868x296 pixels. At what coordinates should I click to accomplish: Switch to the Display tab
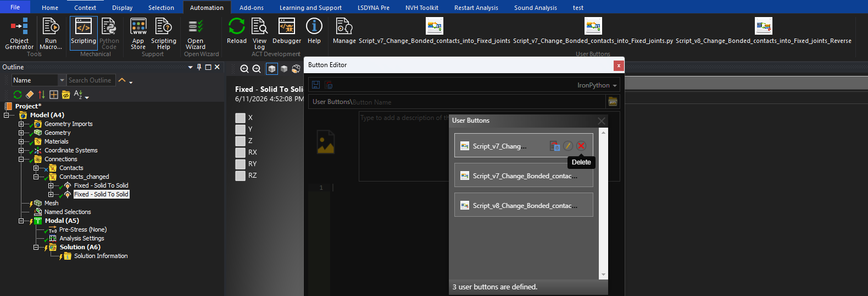pyautogui.click(x=123, y=8)
